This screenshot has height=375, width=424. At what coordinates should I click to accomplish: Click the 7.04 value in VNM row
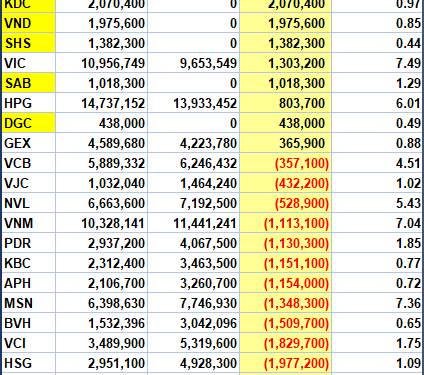pos(378,223)
